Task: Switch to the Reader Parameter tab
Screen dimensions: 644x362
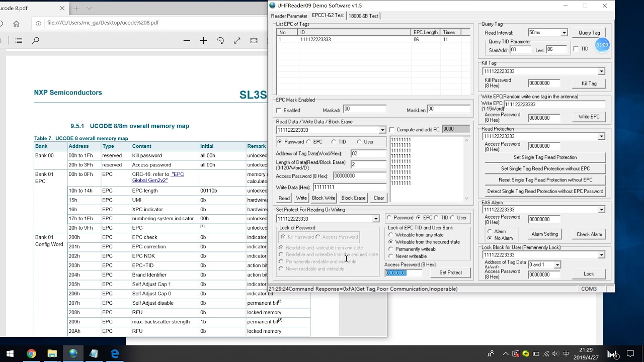Action: (x=289, y=16)
